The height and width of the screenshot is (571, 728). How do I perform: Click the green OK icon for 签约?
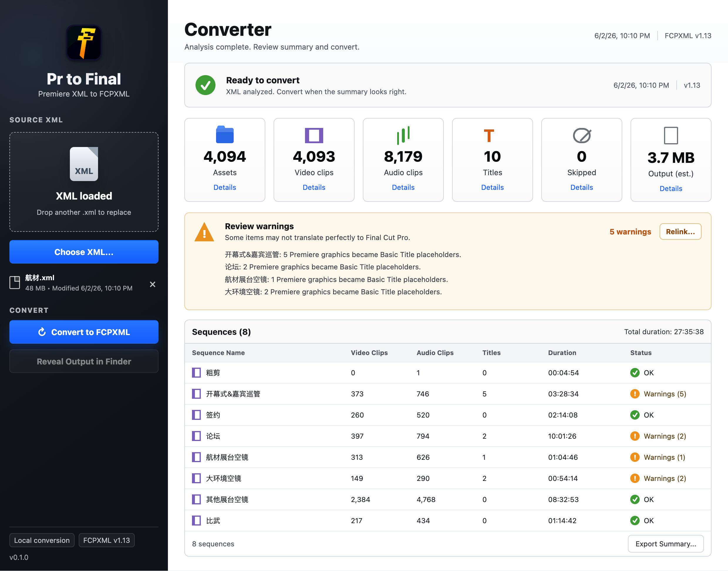(635, 415)
